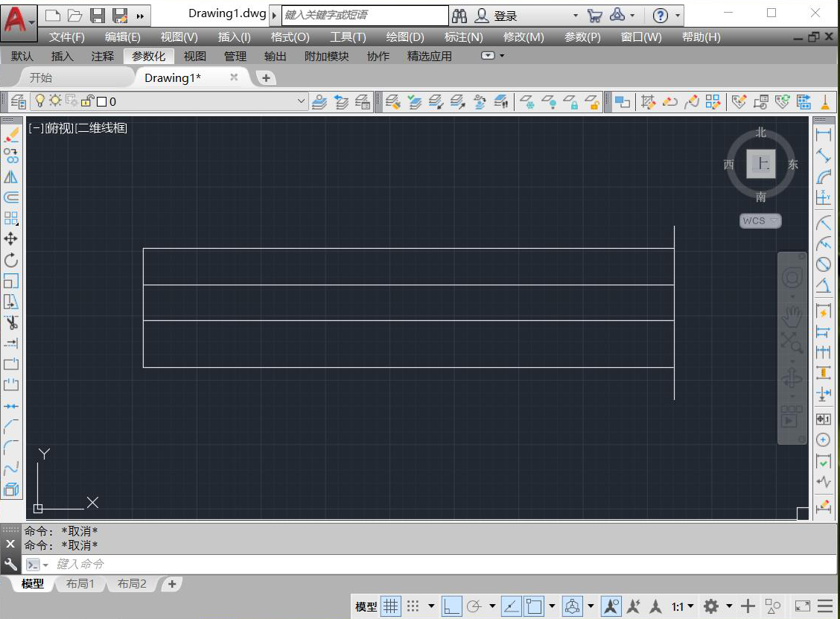This screenshot has height=619, width=840.
Task: Click 二维线框 visual style label
Action: [101, 128]
